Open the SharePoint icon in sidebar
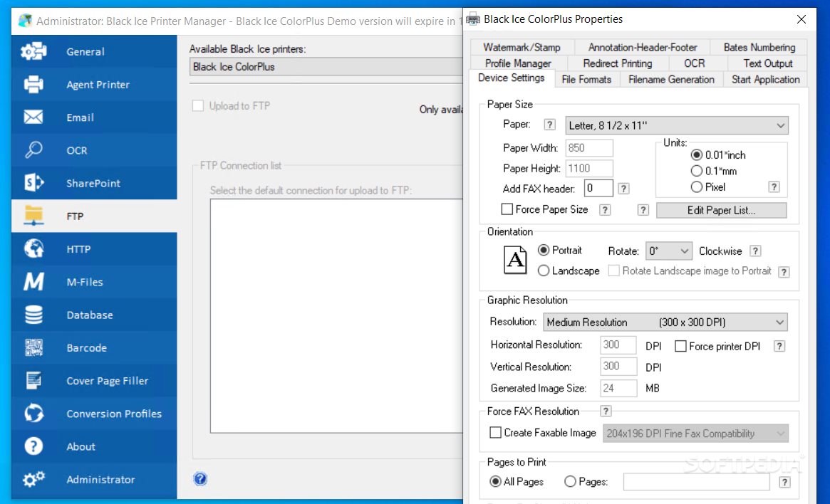 (x=33, y=182)
